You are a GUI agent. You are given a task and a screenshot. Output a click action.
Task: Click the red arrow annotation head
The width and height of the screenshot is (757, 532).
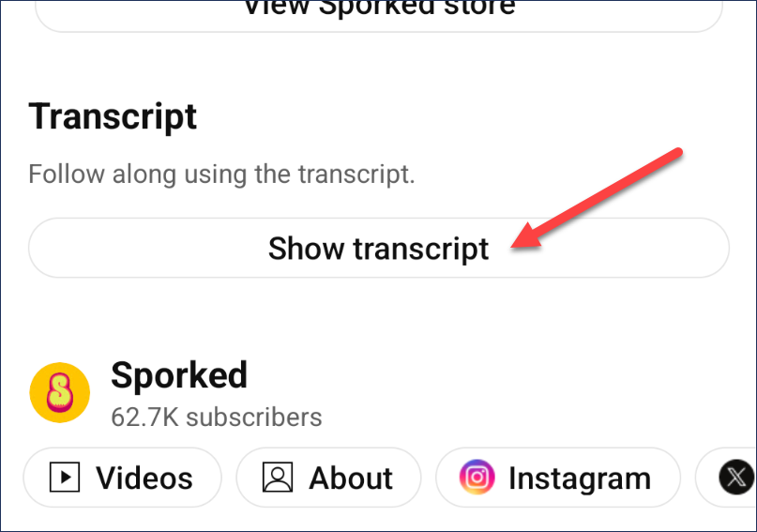pos(527,236)
